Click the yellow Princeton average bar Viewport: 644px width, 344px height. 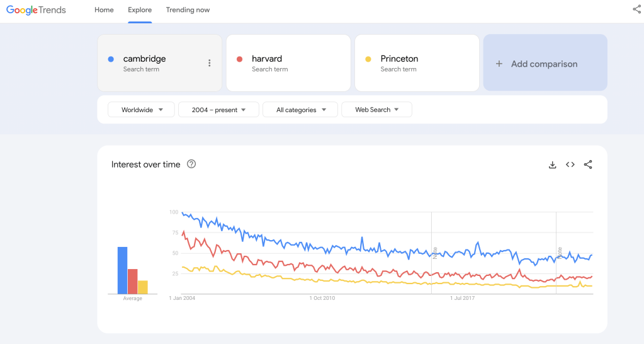coord(142,287)
